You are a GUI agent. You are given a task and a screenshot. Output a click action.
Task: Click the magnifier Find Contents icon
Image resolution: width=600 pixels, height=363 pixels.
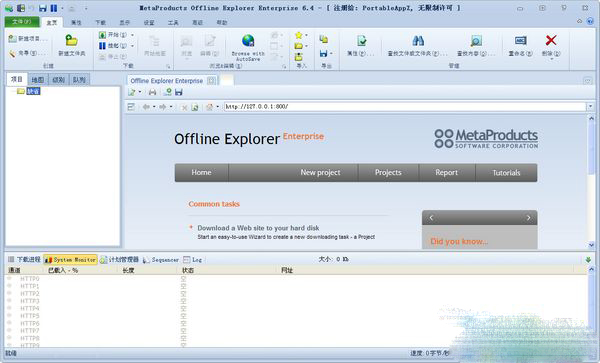(476, 41)
